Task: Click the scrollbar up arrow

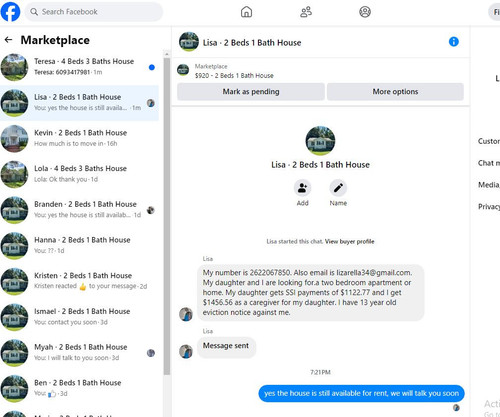Action: tap(167, 54)
